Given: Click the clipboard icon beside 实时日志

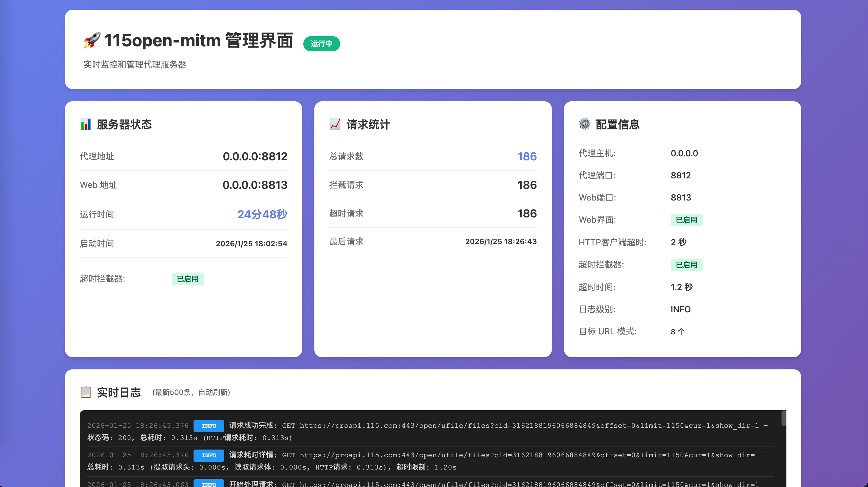Looking at the screenshot, I should pos(86,392).
